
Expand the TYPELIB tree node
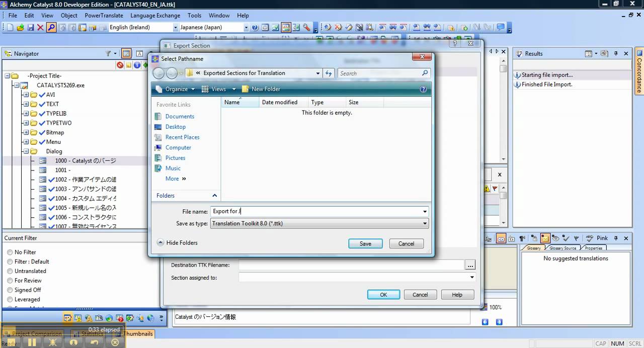[26, 114]
